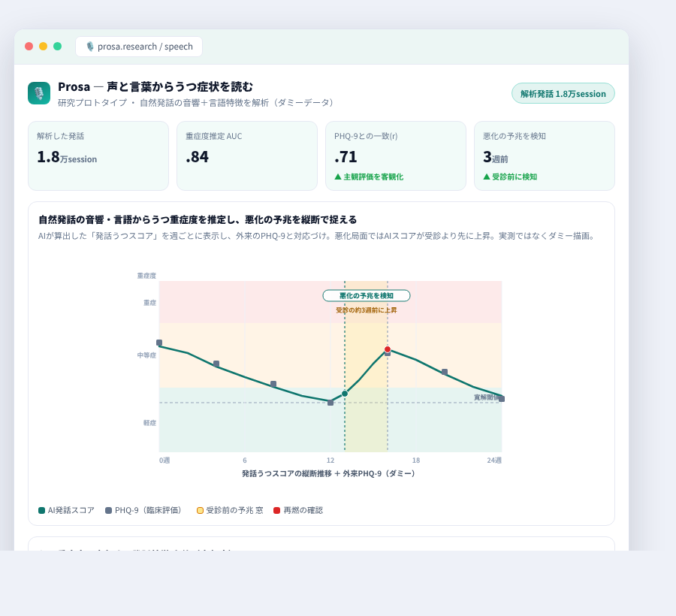Click the PHQ-9 square marker at week 20
This screenshot has height=616, width=676.
pyautogui.click(x=445, y=372)
